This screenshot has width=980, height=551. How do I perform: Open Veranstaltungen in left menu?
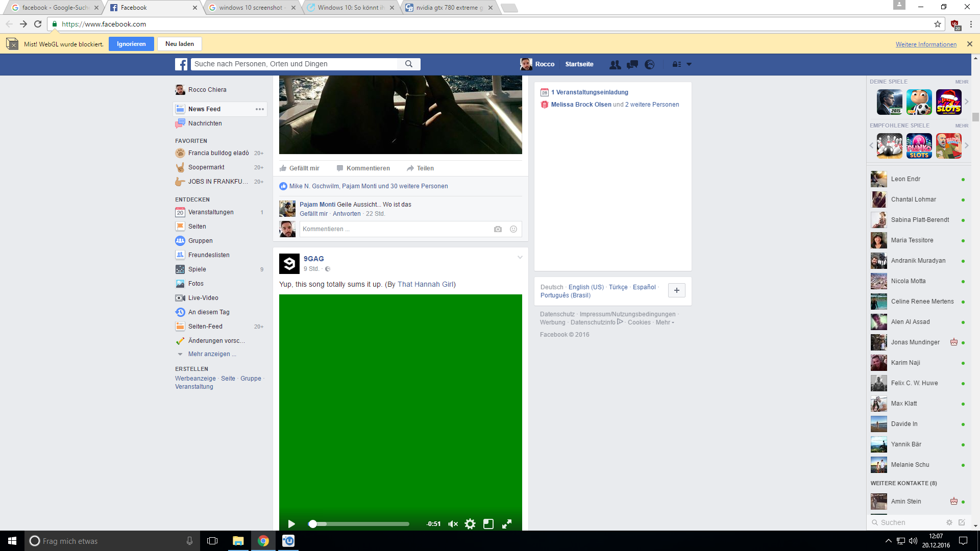pyautogui.click(x=211, y=212)
